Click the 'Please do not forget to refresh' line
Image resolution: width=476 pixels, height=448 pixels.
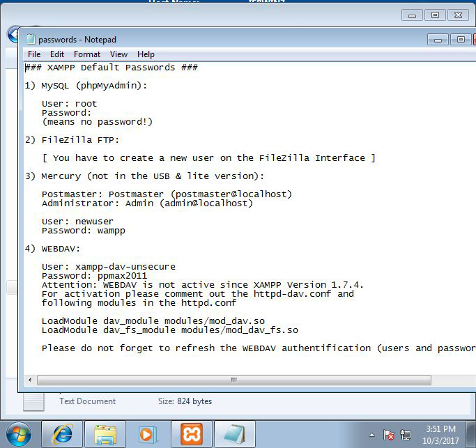pos(259,348)
